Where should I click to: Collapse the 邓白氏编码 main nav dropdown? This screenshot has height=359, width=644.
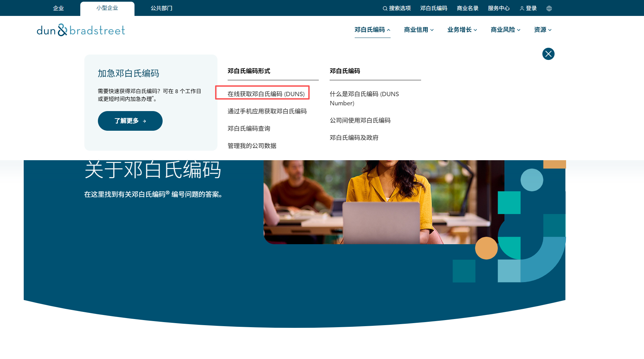(372, 30)
